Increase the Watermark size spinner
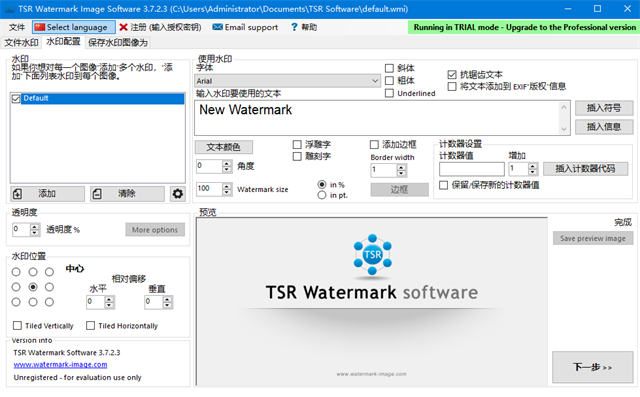Image resolution: width=640 pixels, height=397 pixels. pyautogui.click(x=227, y=186)
